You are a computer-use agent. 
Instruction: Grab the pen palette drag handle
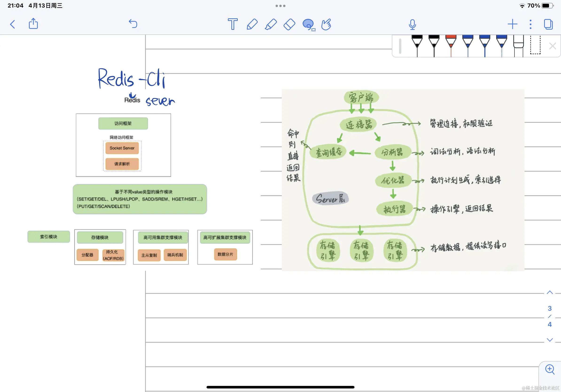[x=400, y=46]
